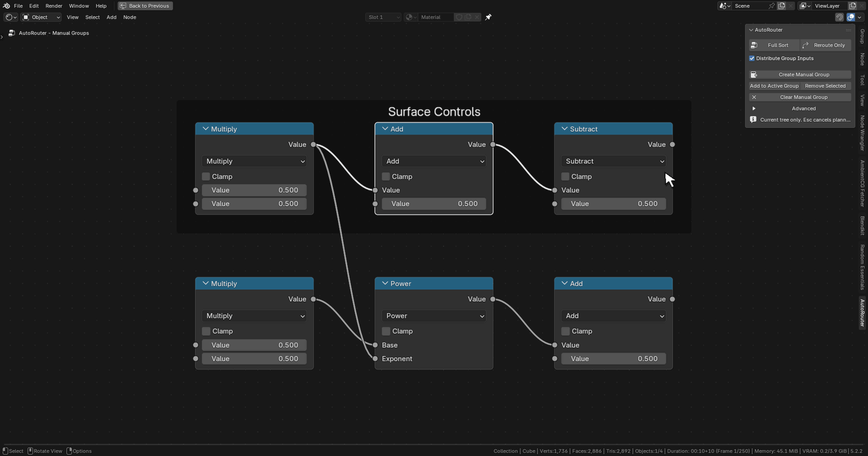Open the Slot 1 dropdown
This screenshot has height=456, width=868.
click(383, 17)
